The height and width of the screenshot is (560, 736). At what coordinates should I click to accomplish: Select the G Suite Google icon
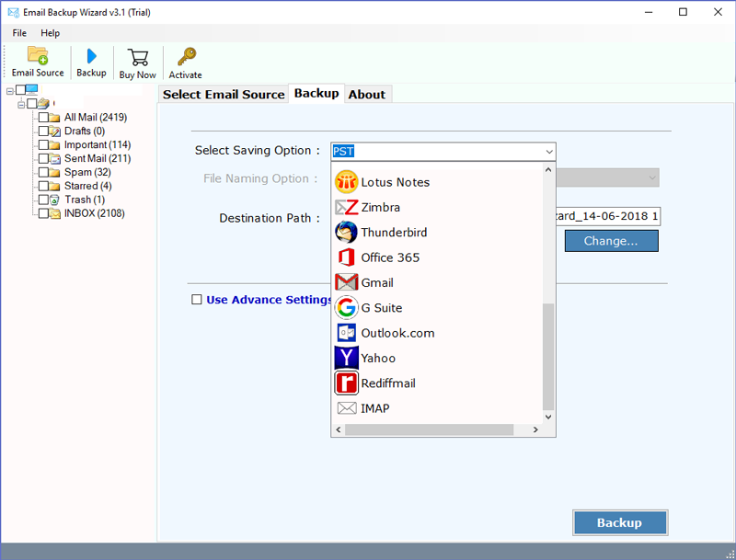347,308
